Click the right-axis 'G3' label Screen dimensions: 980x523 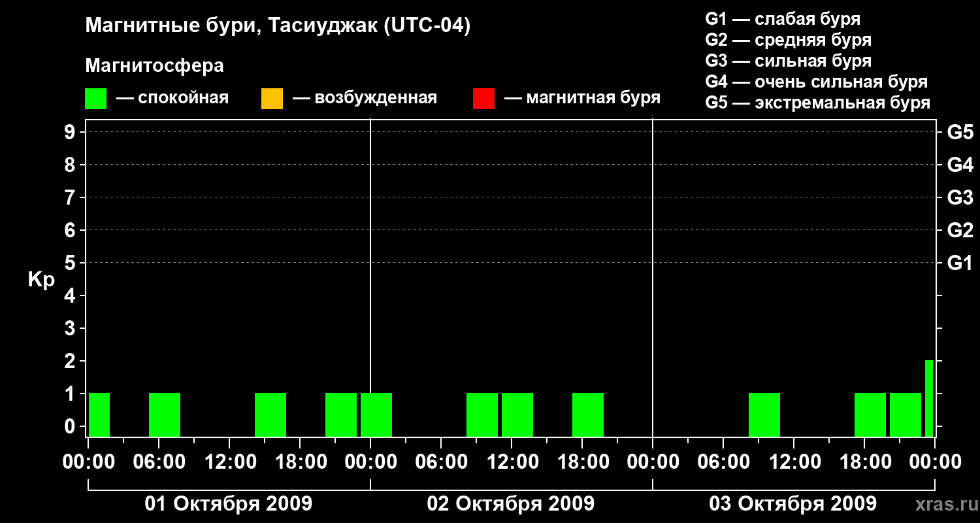pos(960,197)
